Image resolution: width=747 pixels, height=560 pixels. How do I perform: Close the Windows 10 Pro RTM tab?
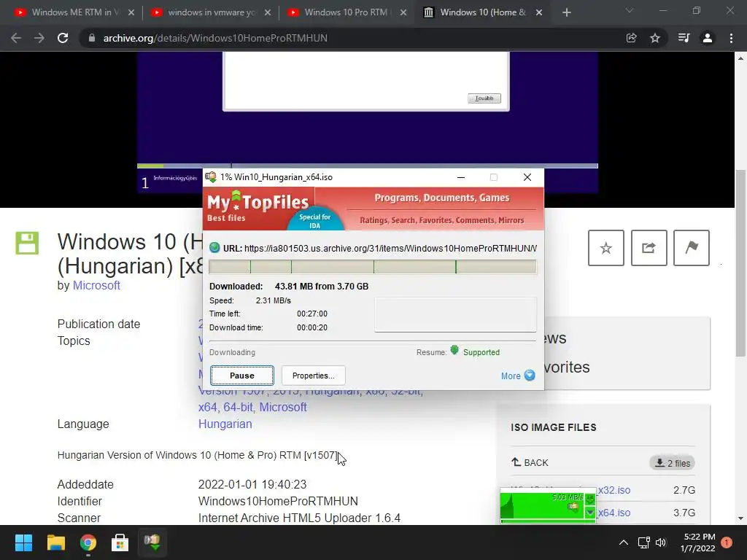[x=403, y=12]
